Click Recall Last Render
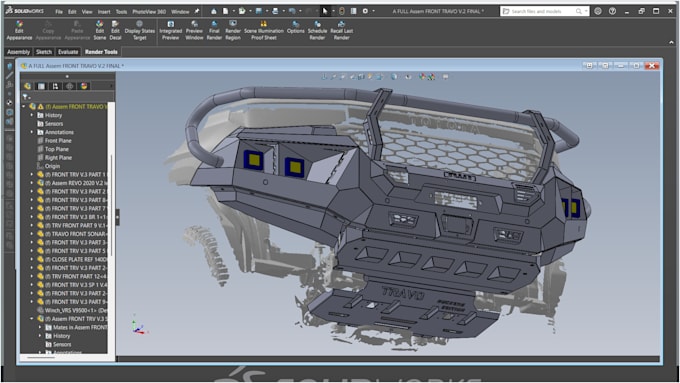This screenshot has width=680, height=383. coord(342,30)
